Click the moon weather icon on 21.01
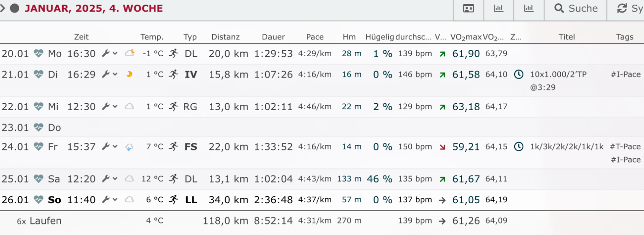The image size is (644, 235). point(130,75)
